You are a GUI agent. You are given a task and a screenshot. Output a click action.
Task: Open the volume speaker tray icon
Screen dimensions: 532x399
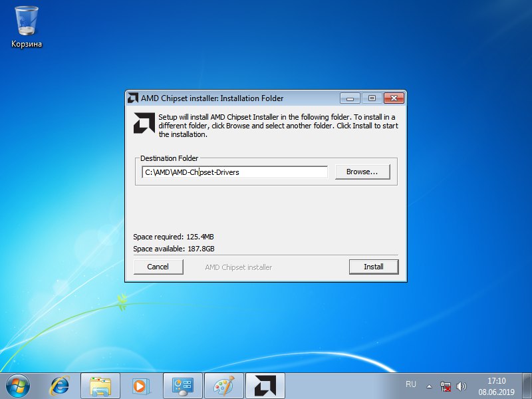462,386
